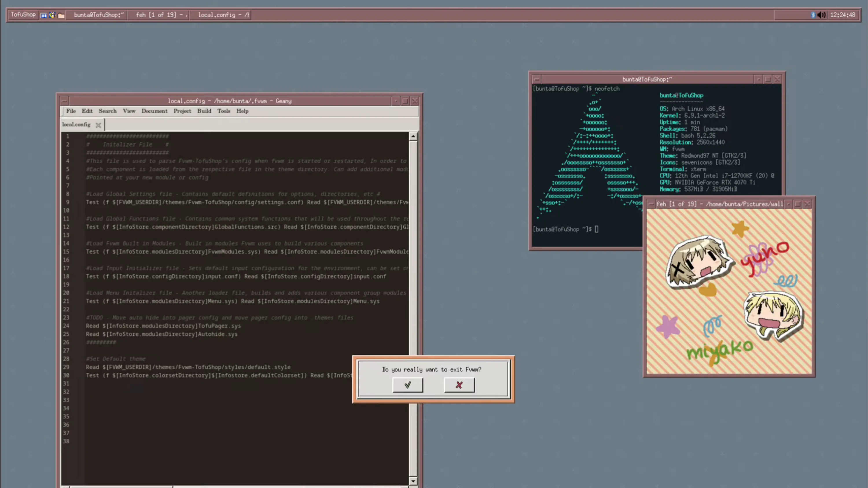Switch to local.config Geany task in taskbar
Image resolution: width=868 pixels, height=488 pixels.
point(220,15)
